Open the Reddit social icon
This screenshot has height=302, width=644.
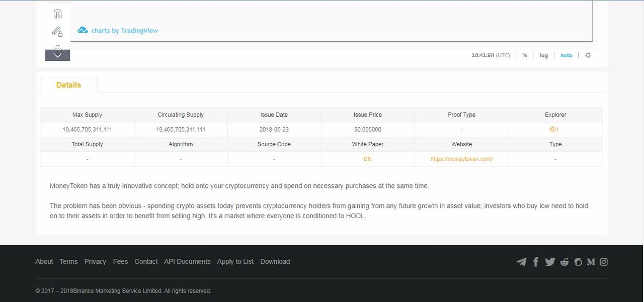point(565,262)
